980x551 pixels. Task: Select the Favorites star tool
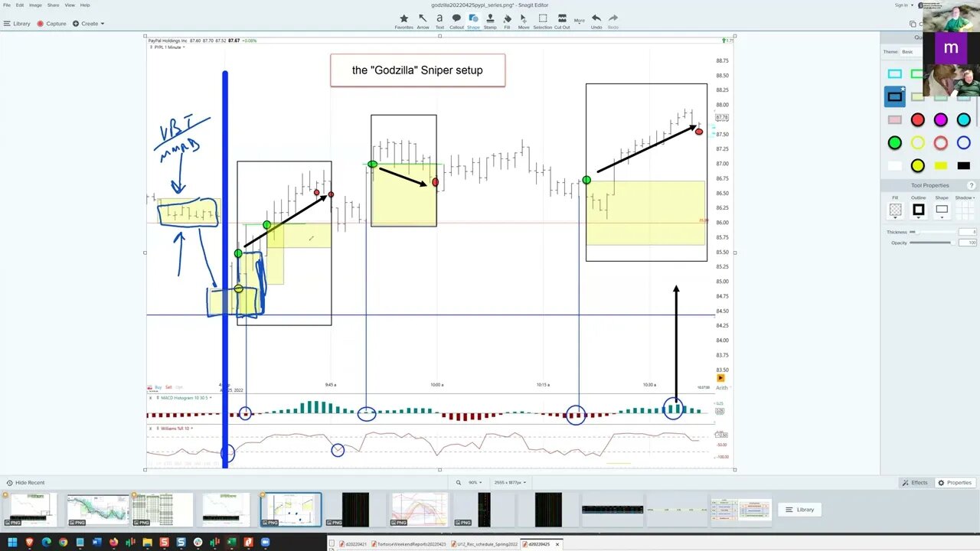(404, 21)
